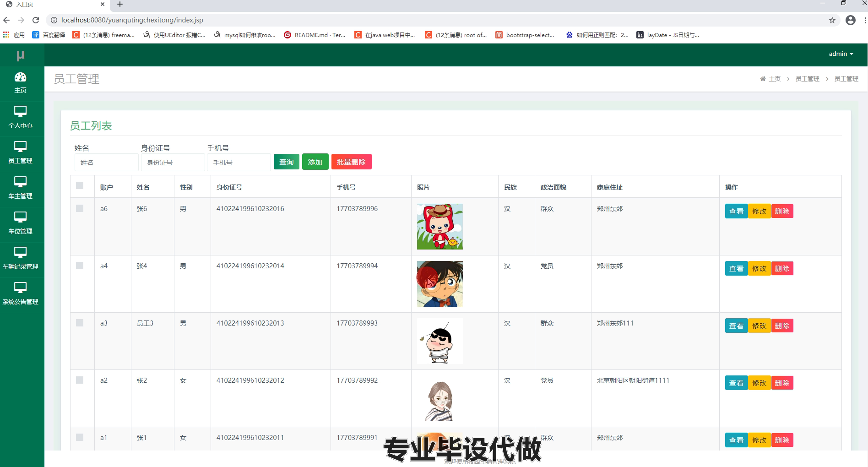Bookmark this page with the star icon

pyautogui.click(x=832, y=20)
